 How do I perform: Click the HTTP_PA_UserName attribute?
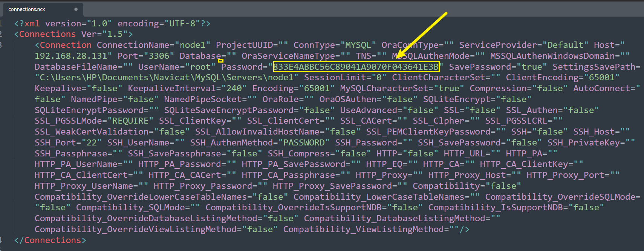coord(84,164)
